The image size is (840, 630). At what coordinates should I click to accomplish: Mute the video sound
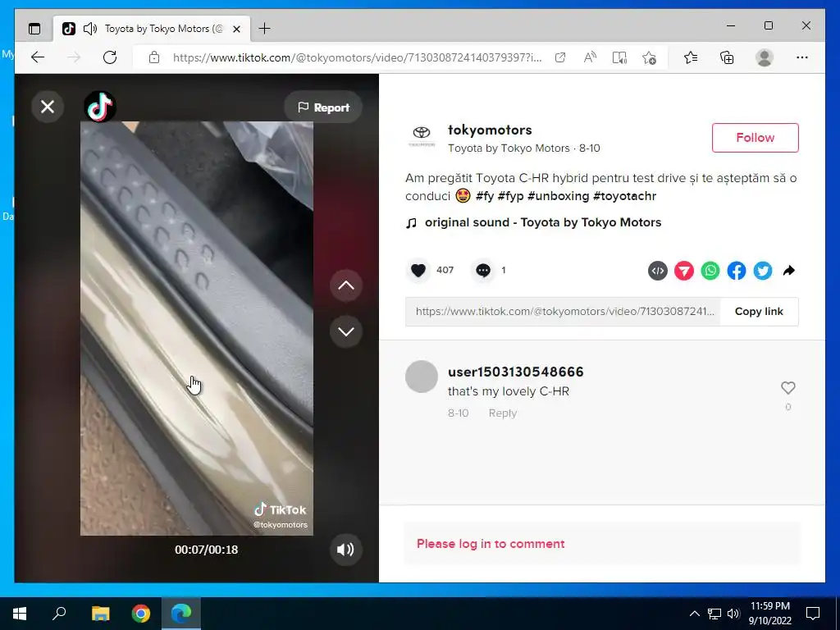click(x=345, y=549)
